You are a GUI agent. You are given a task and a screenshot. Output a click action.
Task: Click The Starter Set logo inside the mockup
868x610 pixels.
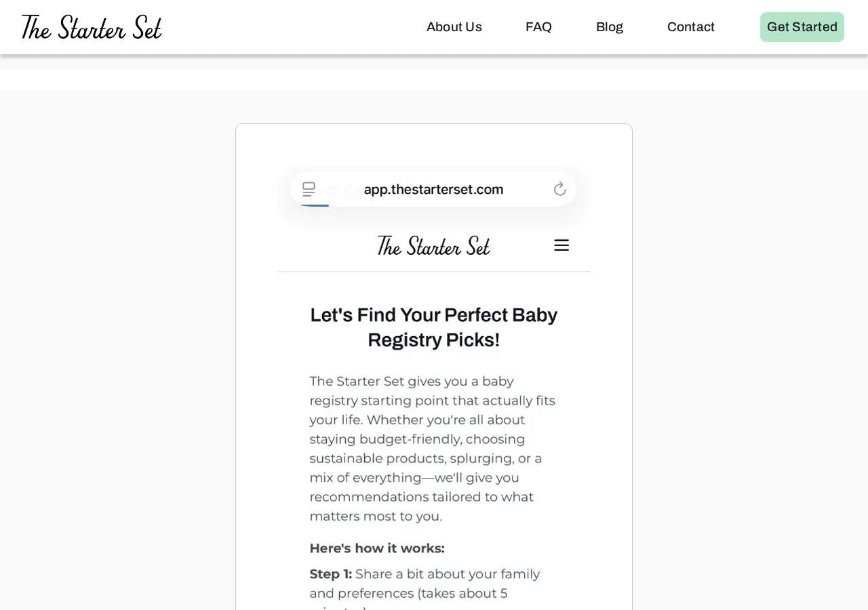point(433,245)
